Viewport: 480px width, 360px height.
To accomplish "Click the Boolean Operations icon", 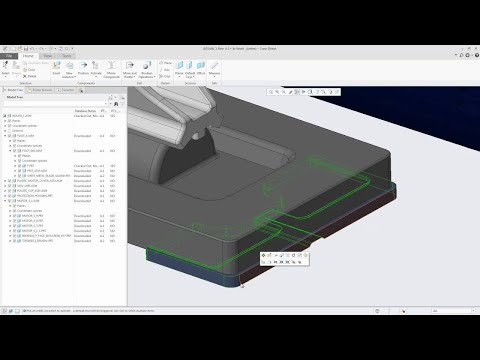I will tap(147, 66).
